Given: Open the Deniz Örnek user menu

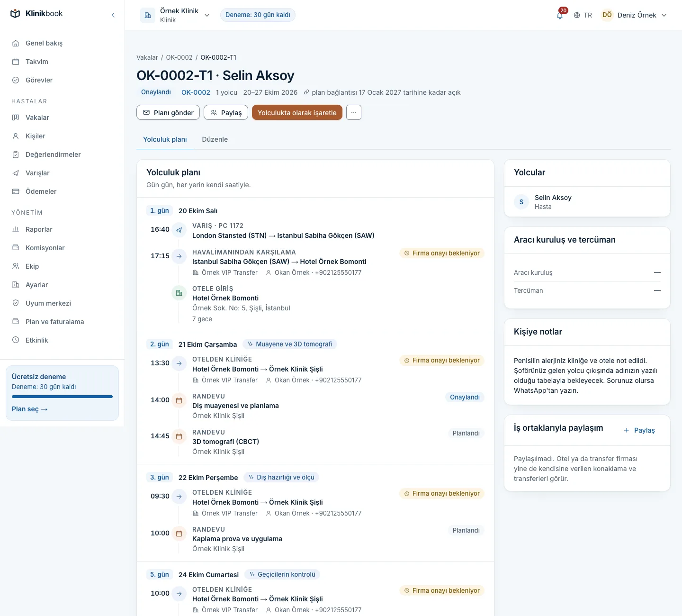Looking at the screenshot, I should (x=634, y=15).
